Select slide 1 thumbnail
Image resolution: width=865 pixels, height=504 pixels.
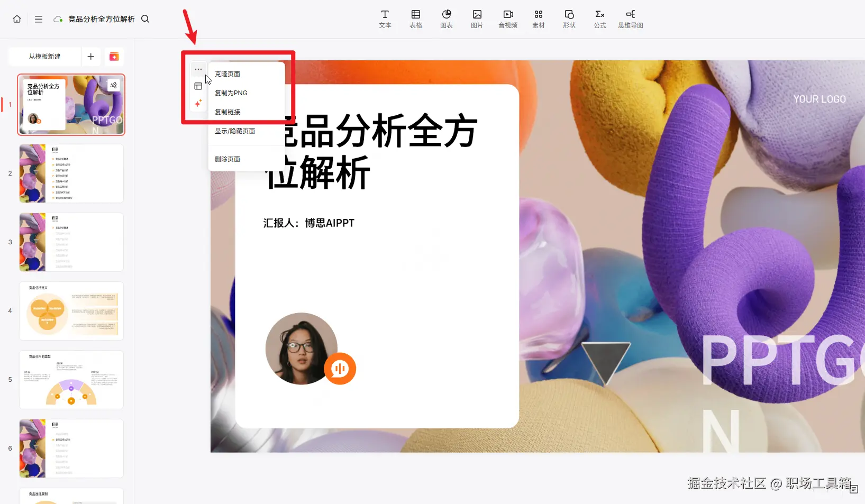pos(71,105)
